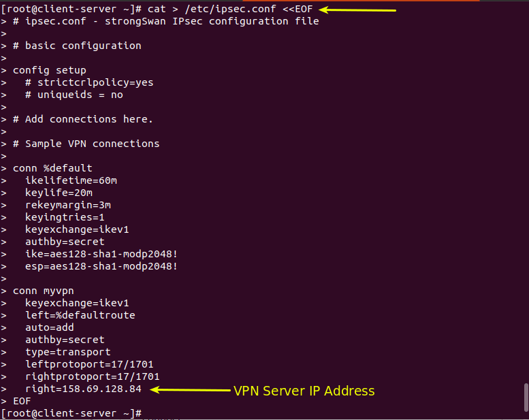Click the IP address 158.69.128.84
The width and height of the screenshot is (529, 420).
[x=101, y=389]
